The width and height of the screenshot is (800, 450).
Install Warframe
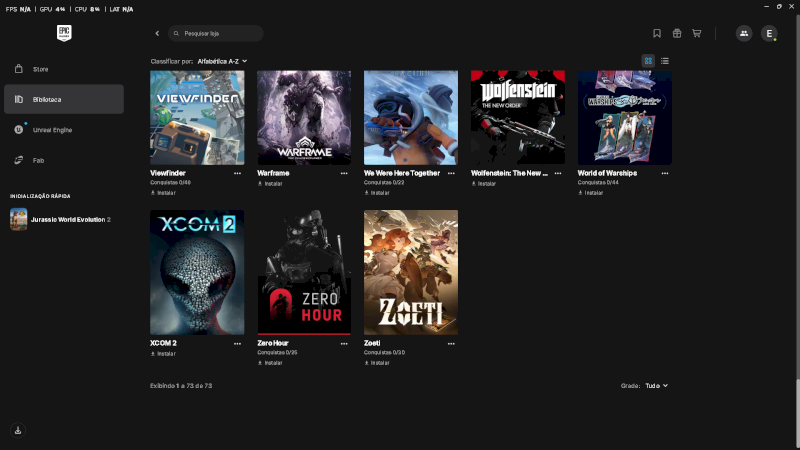(x=270, y=184)
